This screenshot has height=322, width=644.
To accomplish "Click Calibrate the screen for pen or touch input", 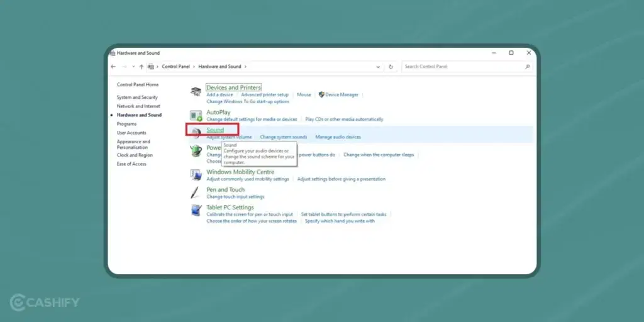I will coord(250,214).
